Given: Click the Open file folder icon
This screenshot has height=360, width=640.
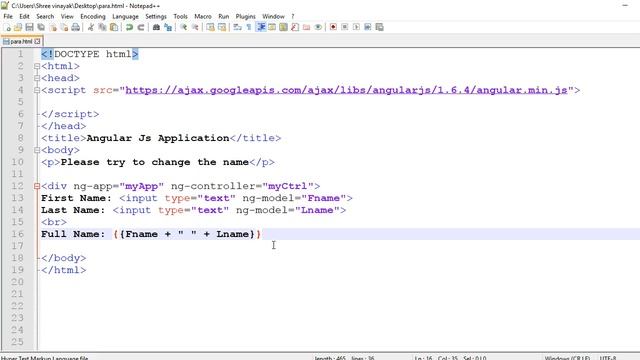Looking at the screenshot, I should [x=18, y=27].
